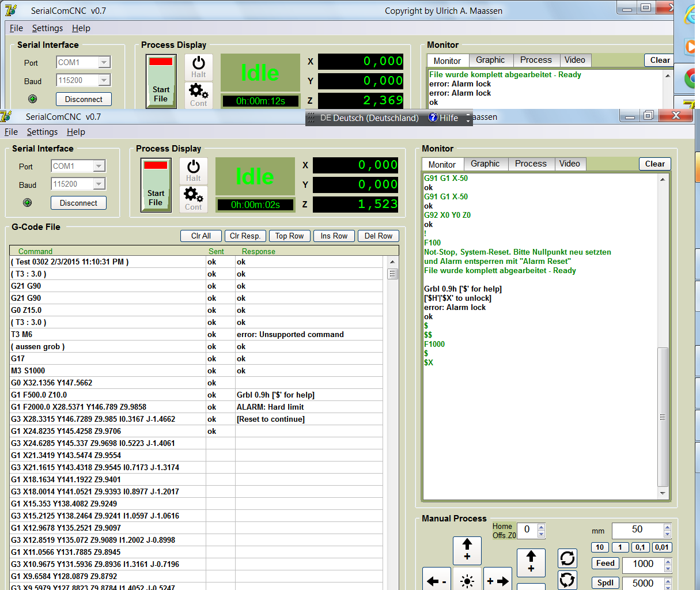Switch to Video tab in back window

tap(575, 60)
